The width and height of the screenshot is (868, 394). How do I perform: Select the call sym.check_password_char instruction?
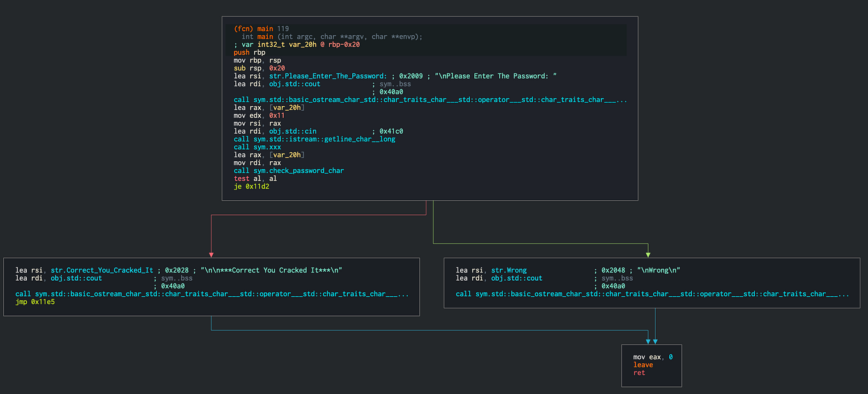(290, 170)
